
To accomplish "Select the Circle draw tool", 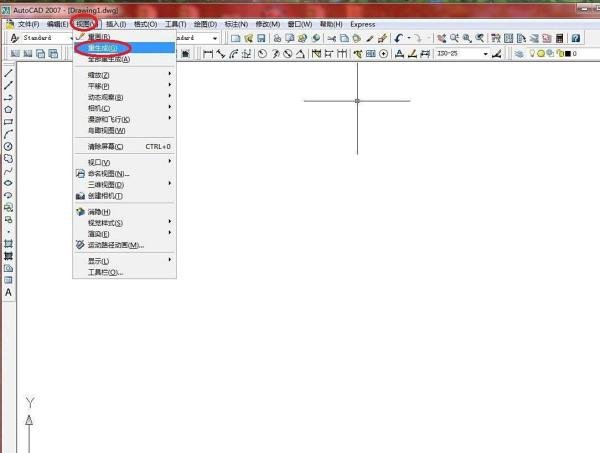I will tap(8, 147).
